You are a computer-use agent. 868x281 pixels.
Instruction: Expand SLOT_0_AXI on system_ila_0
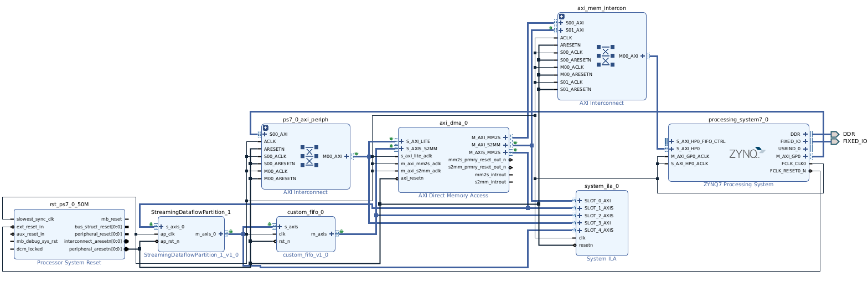click(579, 201)
